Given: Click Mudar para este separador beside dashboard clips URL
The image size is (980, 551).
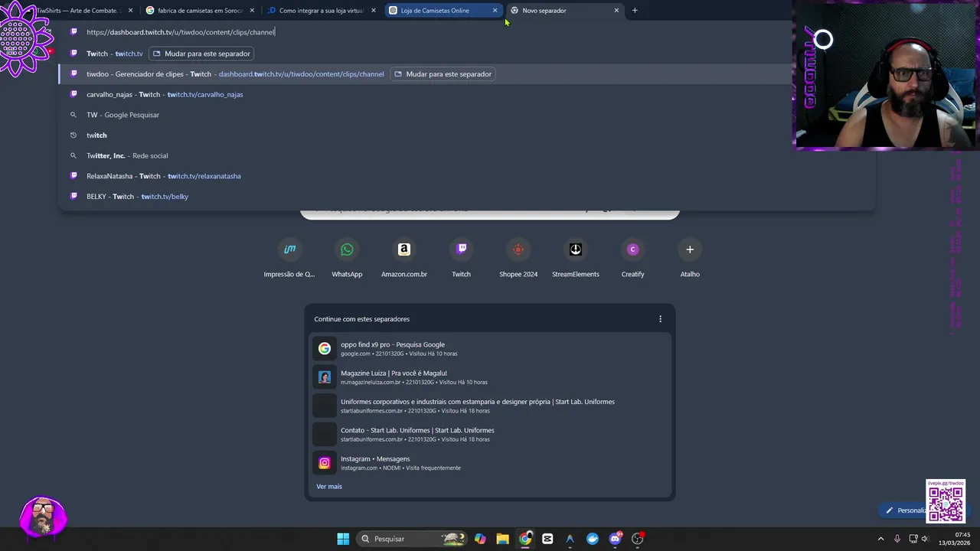Looking at the screenshot, I should pyautogui.click(x=443, y=74).
